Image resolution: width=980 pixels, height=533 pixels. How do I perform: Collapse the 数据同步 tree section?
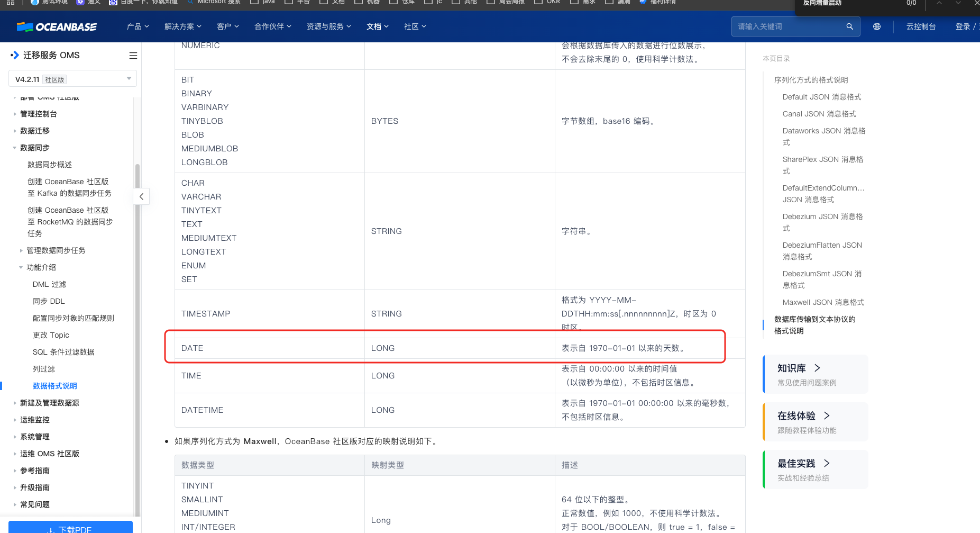[15, 148]
